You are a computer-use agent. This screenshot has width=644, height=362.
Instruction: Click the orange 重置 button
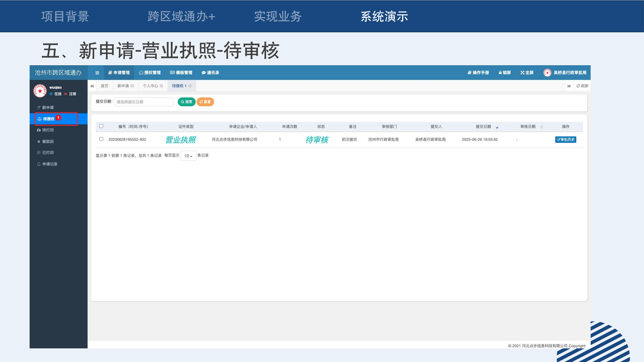205,102
